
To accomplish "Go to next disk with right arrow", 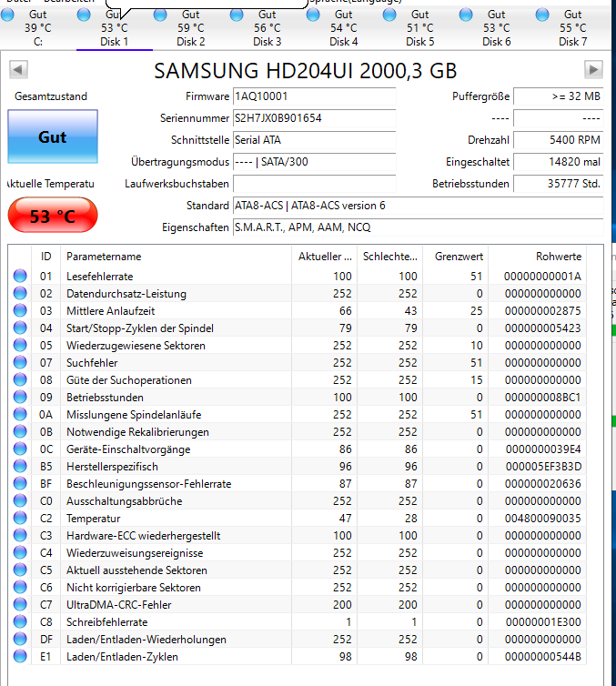I will point(593,69).
